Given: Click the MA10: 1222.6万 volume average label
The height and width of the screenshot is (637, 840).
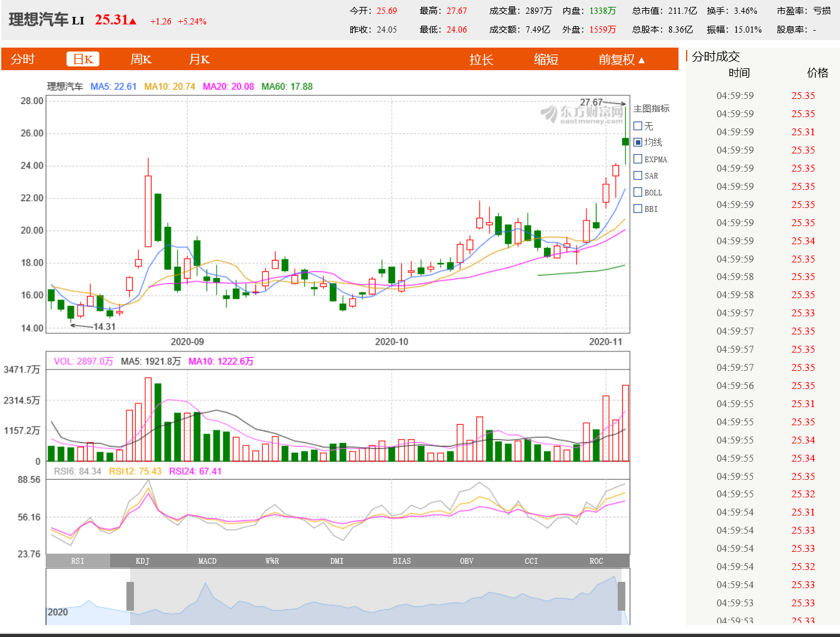Looking at the screenshot, I should coord(221,361).
